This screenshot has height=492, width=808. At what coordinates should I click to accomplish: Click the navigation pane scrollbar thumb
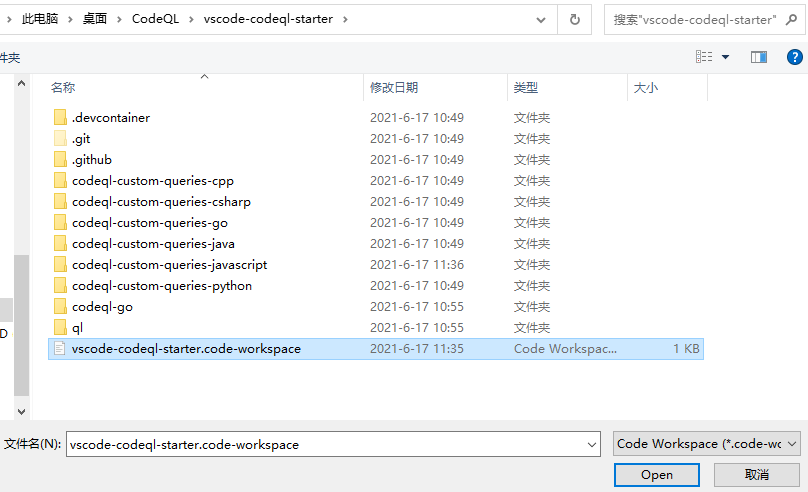(21, 325)
